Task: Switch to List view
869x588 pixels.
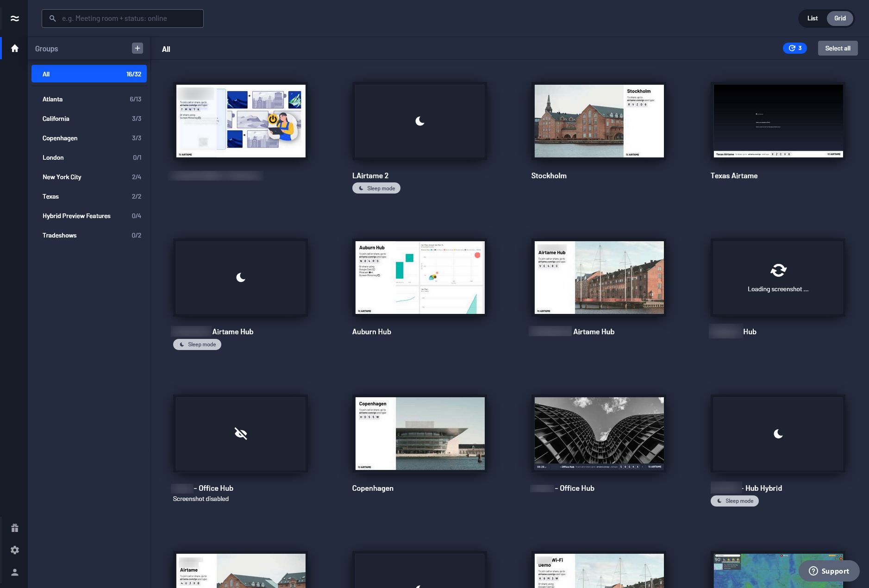Action: 813,19
